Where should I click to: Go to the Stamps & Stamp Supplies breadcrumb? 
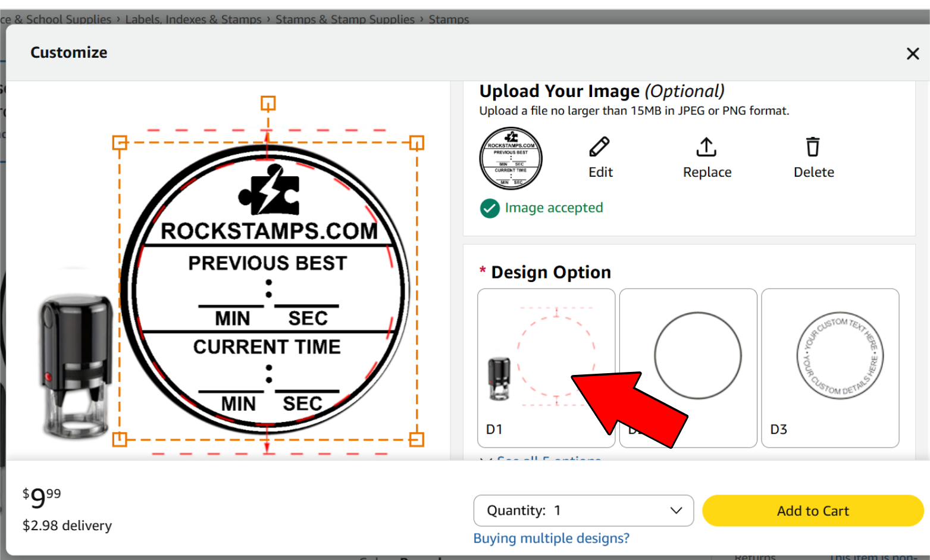point(345,19)
